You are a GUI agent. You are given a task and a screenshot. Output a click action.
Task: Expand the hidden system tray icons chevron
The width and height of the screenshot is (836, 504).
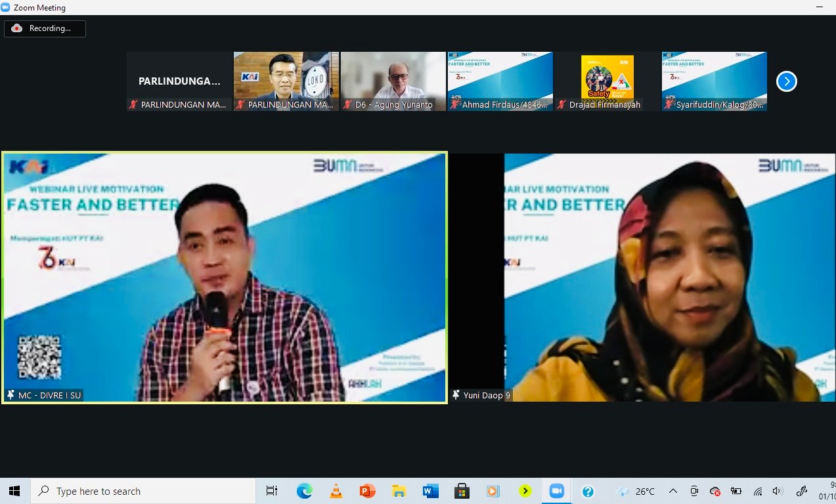pyautogui.click(x=673, y=491)
